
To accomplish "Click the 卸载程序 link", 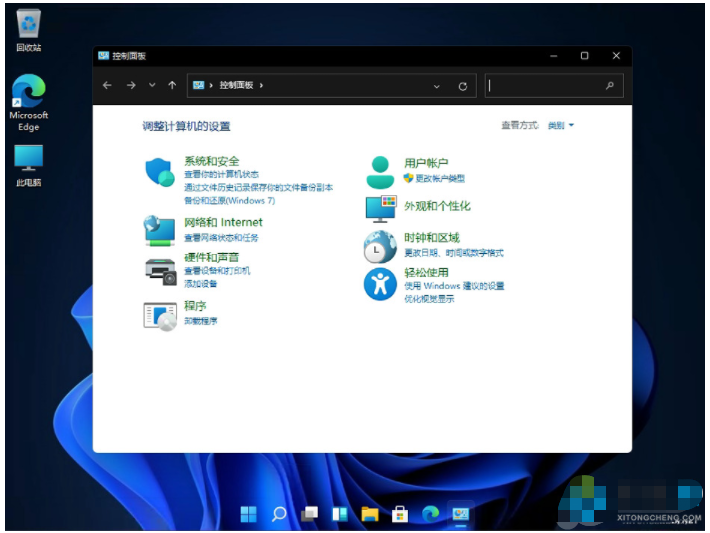I will pyautogui.click(x=201, y=321).
